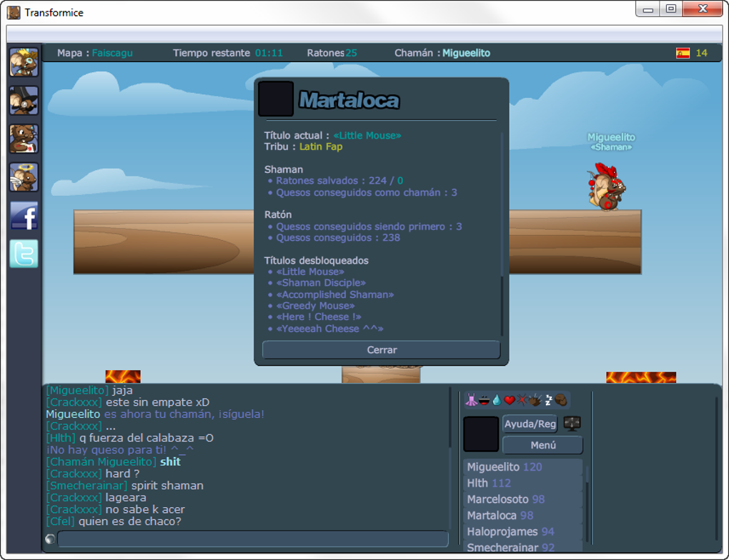The width and height of the screenshot is (729, 560).
Task: Click Martaloca's avatar box in profile
Action: tap(276, 99)
